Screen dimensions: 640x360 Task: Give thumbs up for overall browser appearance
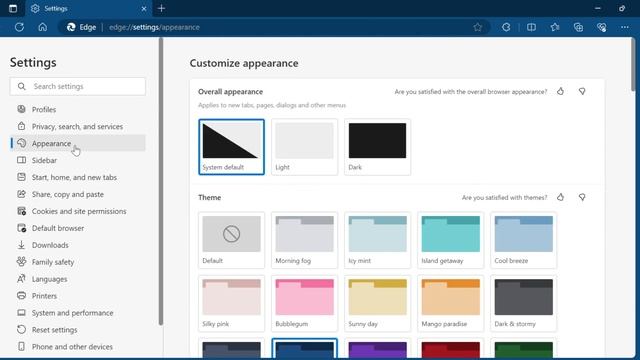pyautogui.click(x=560, y=91)
